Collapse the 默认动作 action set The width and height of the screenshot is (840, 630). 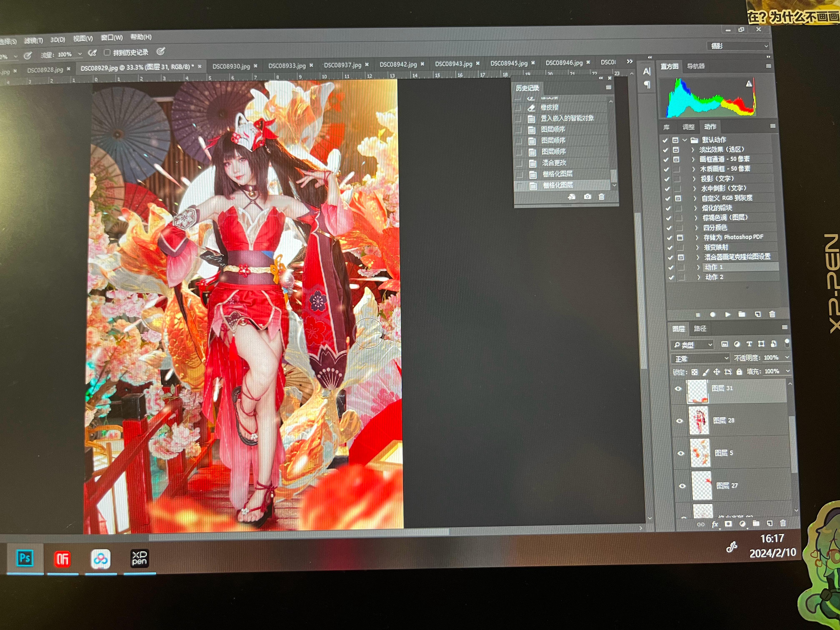pos(684,140)
